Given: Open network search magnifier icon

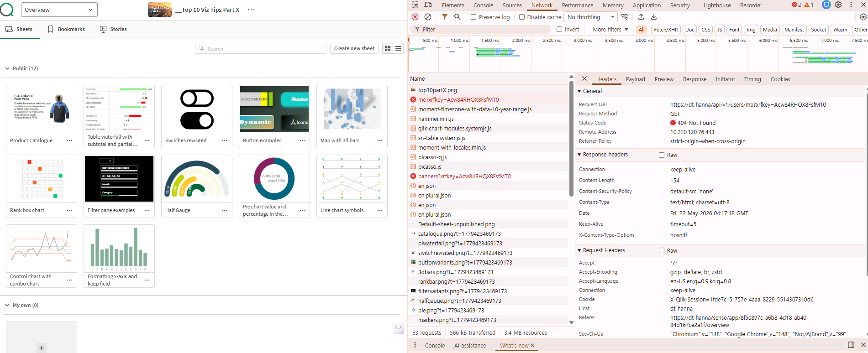Looking at the screenshot, I should click(457, 17).
